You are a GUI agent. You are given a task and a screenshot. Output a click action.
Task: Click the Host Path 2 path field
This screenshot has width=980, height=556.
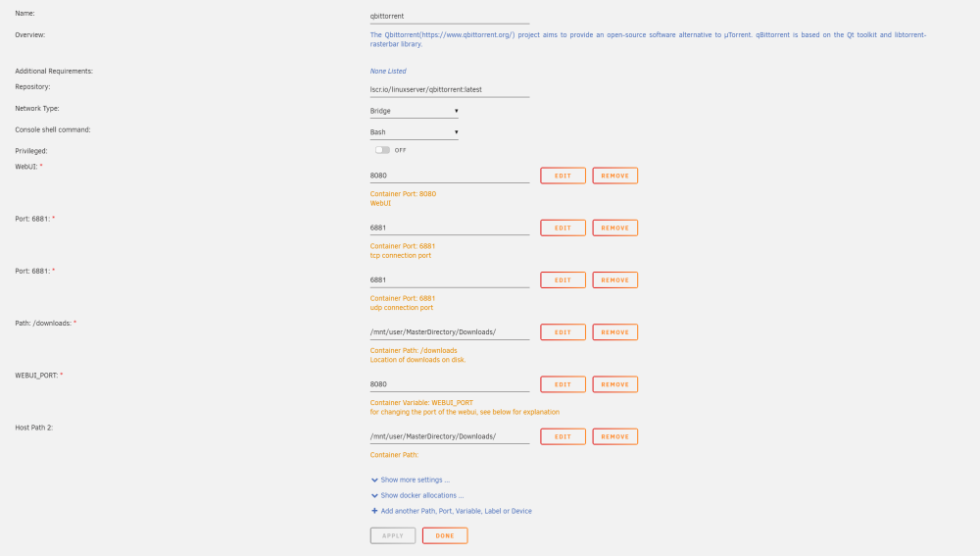(x=450, y=436)
